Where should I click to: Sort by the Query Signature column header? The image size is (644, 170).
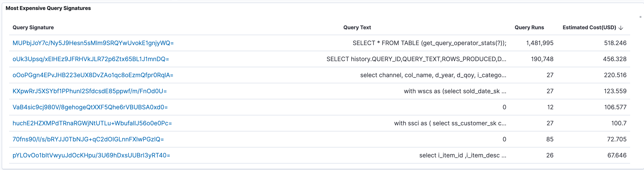coord(33,28)
